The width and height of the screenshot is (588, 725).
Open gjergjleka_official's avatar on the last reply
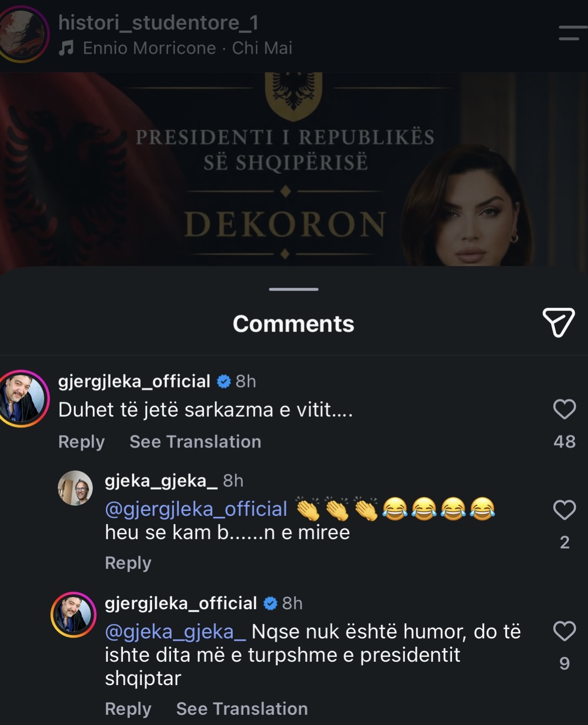click(73, 615)
